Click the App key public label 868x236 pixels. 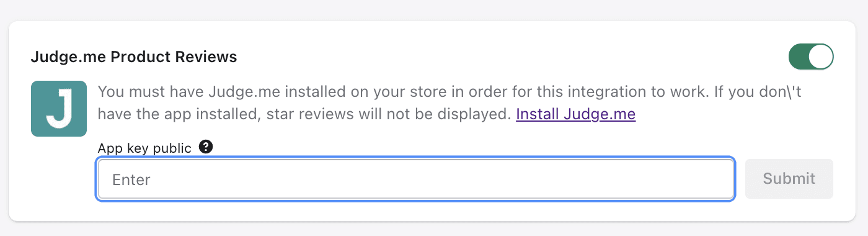point(144,148)
